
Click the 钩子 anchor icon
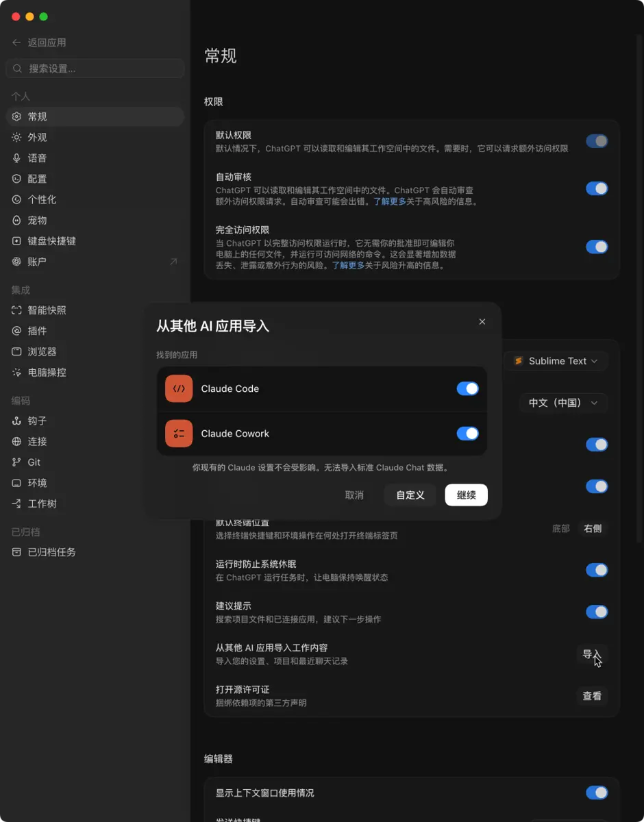[x=16, y=421]
